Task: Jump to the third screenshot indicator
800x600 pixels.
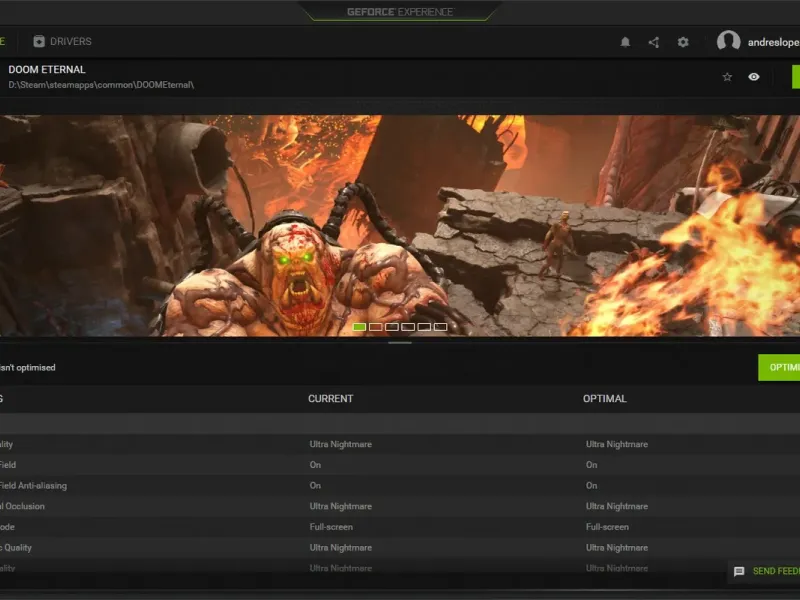Action: click(x=392, y=327)
